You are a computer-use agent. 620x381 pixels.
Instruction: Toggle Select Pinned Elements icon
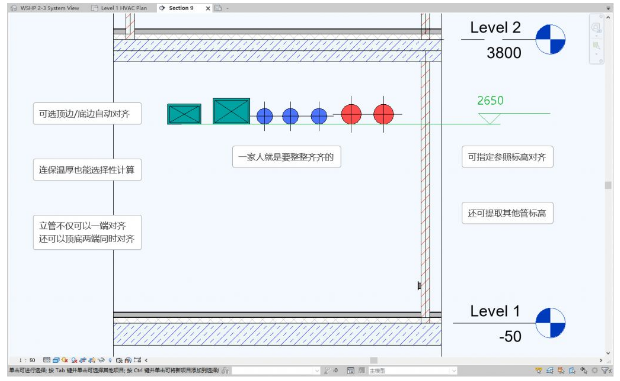click(561, 370)
